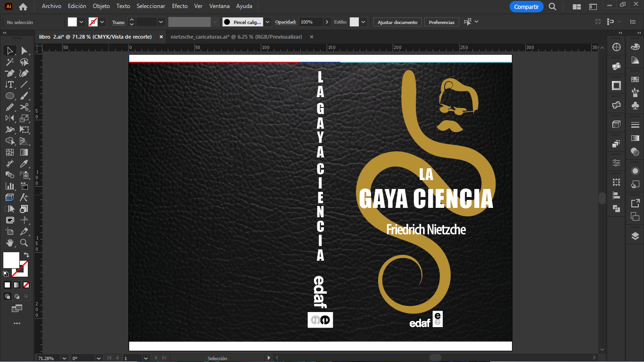Viewport: 644px width, 362px height.
Task: Open the Color palette panel icon
Action: pyautogui.click(x=635, y=47)
